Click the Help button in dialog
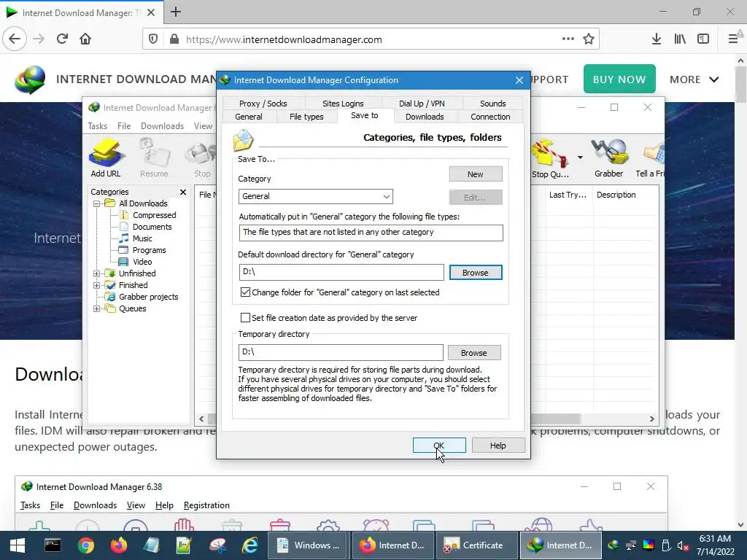747x560 pixels. pos(498,446)
